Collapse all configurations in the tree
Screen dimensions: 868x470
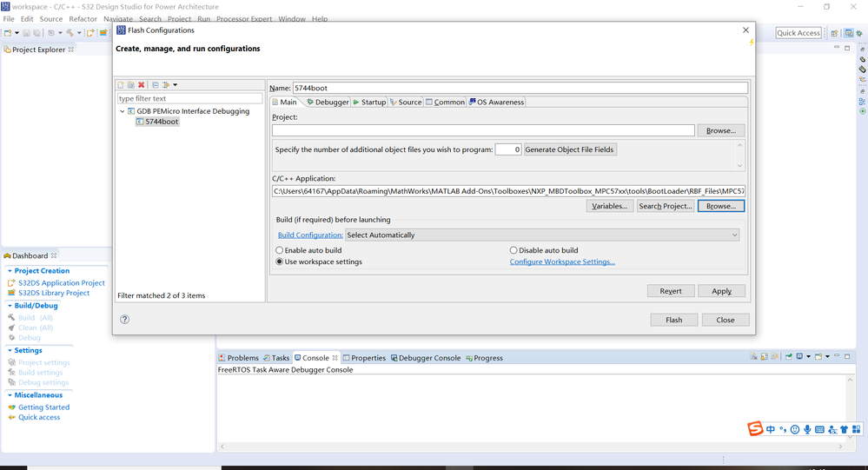(156, 84)
